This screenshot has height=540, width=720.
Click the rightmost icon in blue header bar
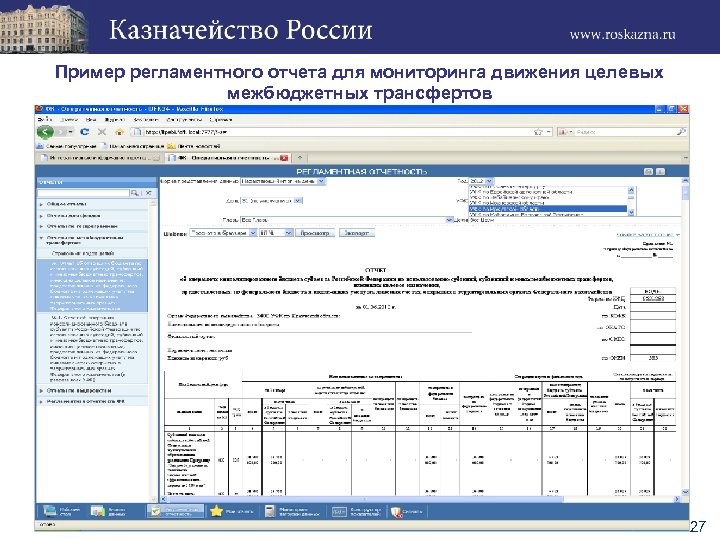pos(660,171)
